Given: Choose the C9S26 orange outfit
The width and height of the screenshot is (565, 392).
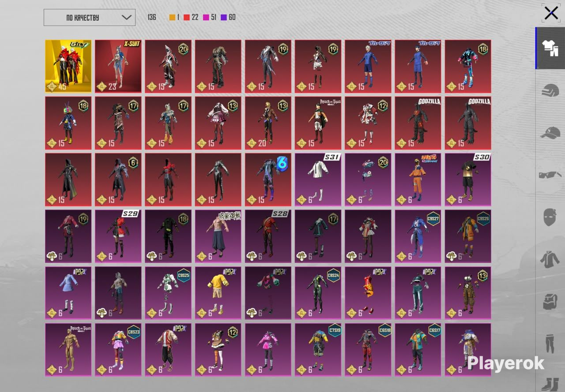Looking at the screenshot, I should (x=468, y=236).
